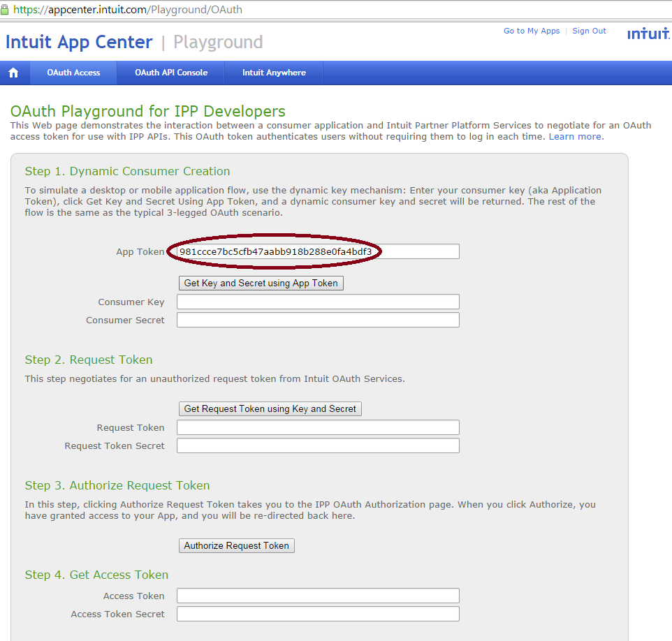The width and height of the screenshot is (672, 641).
Task: Click the Access Token input field
Action: click(x=318, y=596)
